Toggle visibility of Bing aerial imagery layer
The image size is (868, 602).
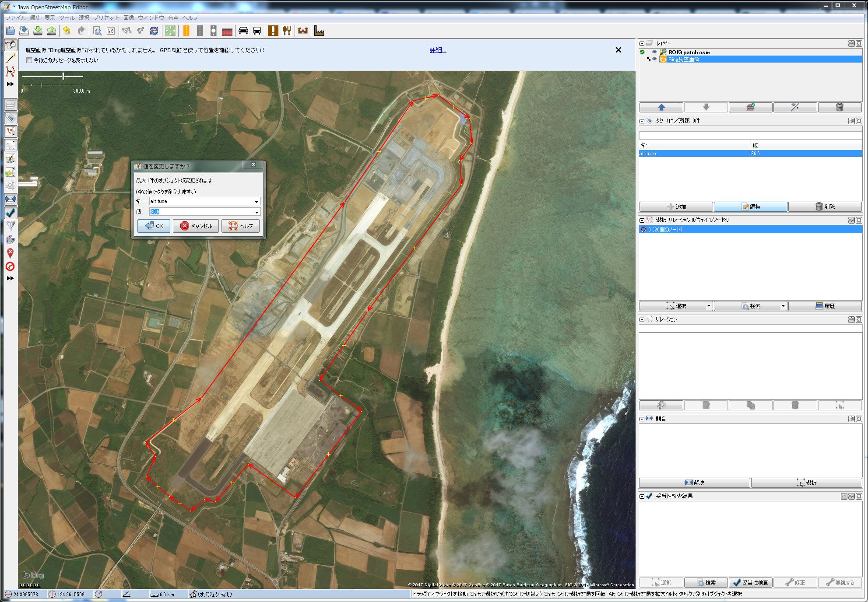pos(654,59)
